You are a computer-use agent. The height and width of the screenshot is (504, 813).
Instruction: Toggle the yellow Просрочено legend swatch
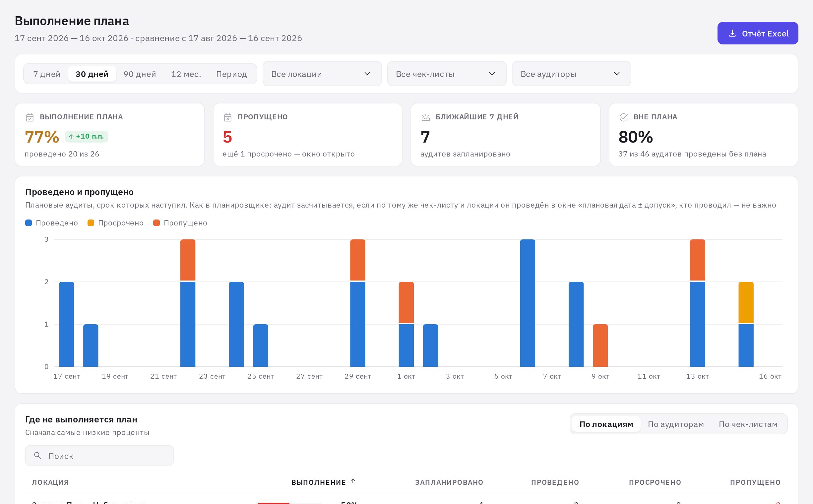(91, 223)
